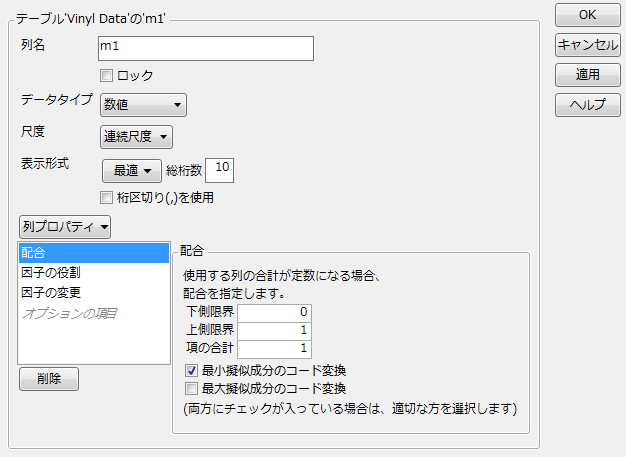Click the 適用 button
The height and width of the screenshot is (457, 626).
(x=588, y=75)
